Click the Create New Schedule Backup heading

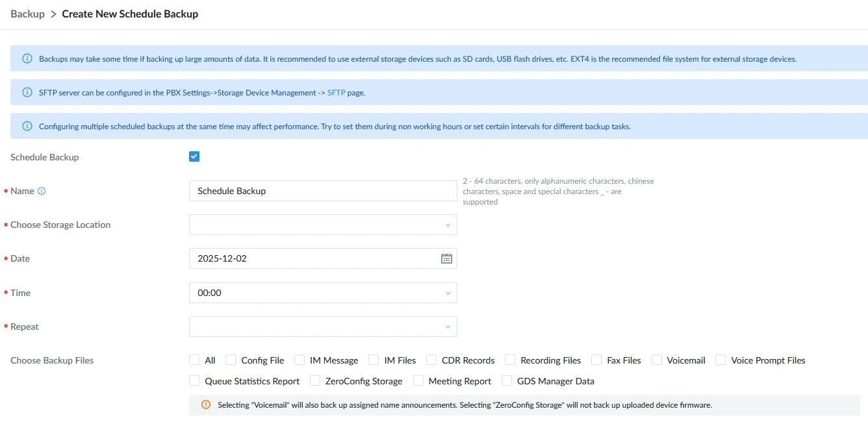click(x=130, y=14)
